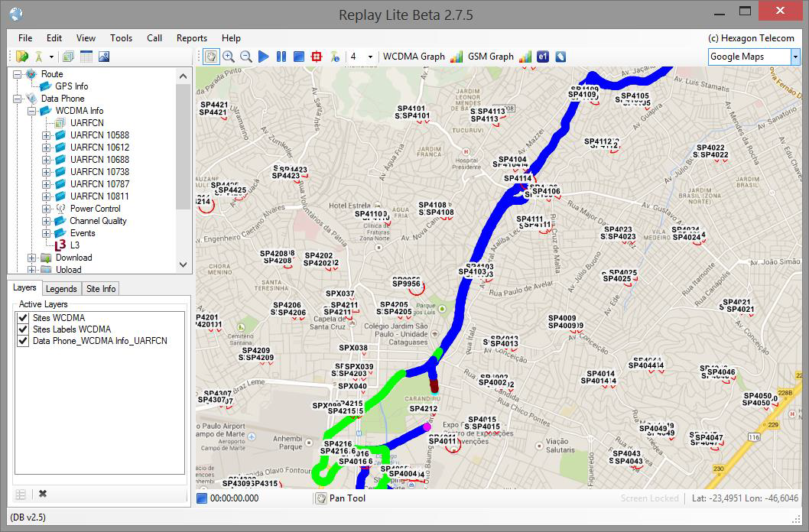Screen dimensions: 809x532
Task: Open the GSM Graph bar chart icon
Action: 525,57
